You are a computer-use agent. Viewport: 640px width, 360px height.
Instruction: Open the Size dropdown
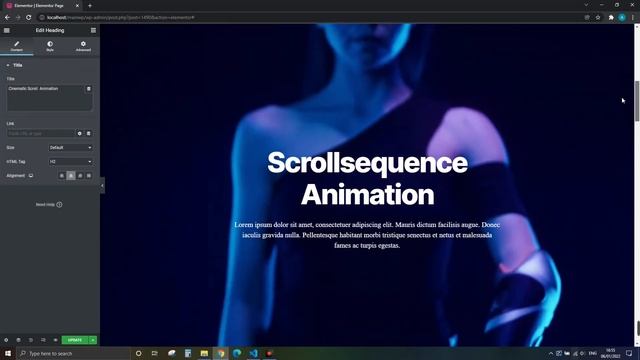pos(71,147)
